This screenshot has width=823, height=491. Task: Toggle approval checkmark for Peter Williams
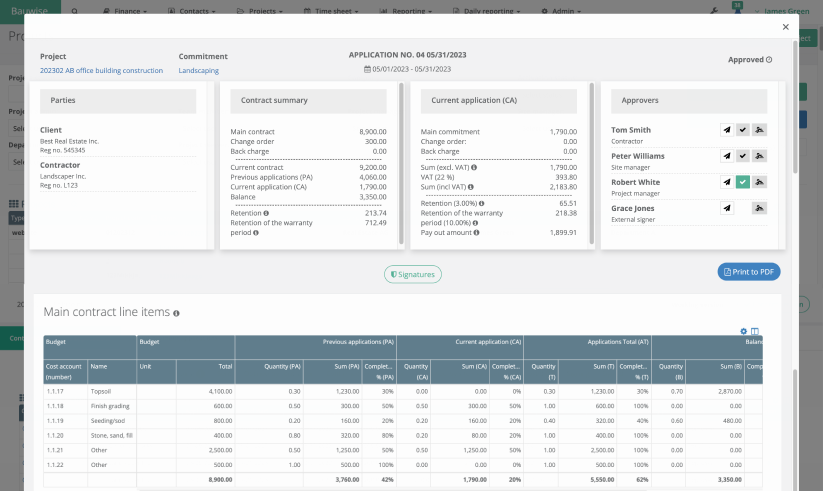742,156
